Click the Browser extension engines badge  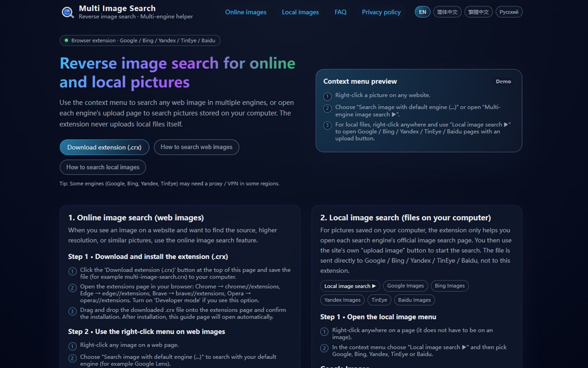pos(140,41)
